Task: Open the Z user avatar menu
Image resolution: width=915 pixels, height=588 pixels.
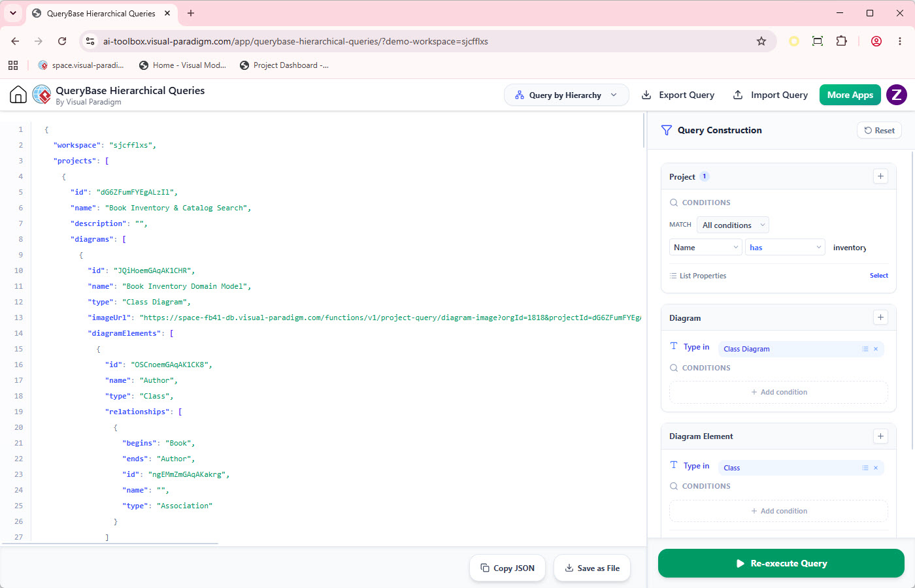Action: [897, 95]
